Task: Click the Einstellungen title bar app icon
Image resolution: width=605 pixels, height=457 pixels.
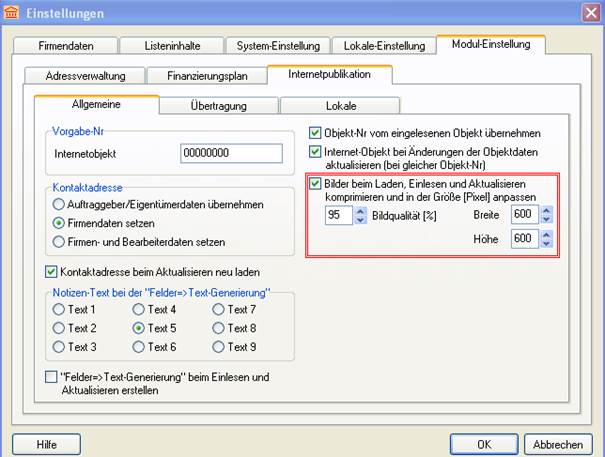Action: [11, 12]
